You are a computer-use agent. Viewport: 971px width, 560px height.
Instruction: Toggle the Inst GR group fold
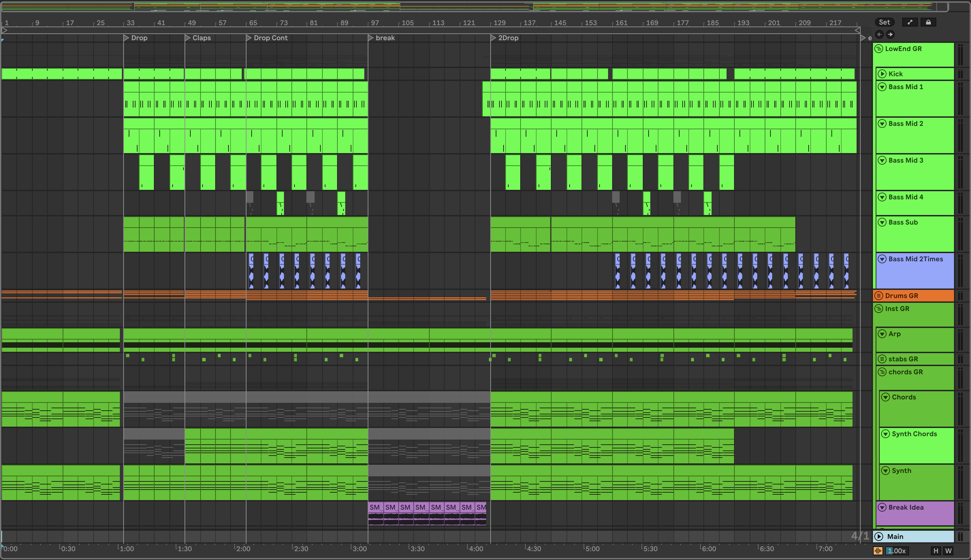[879, 309]
